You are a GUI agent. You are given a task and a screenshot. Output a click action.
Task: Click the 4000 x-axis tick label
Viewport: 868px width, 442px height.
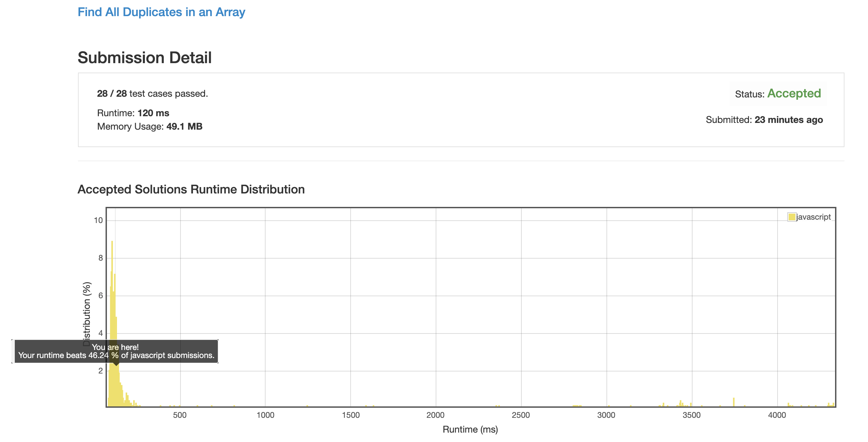(777, 415)
